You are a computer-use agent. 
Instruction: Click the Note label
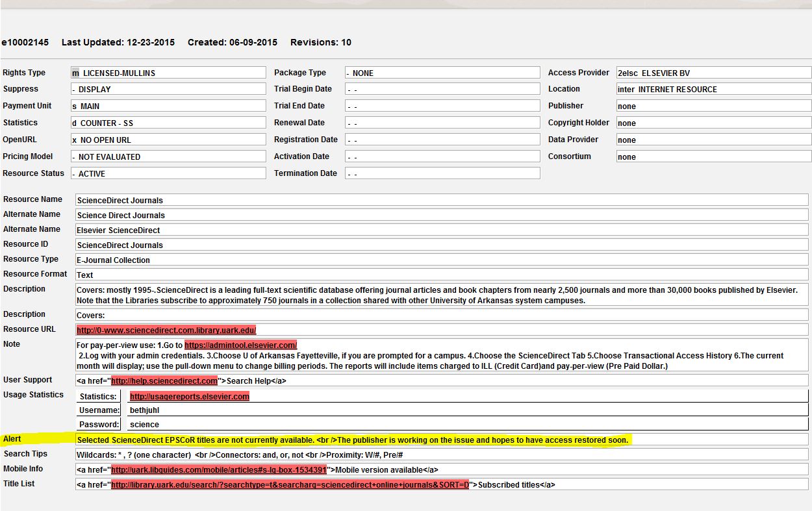coord(12,343)
